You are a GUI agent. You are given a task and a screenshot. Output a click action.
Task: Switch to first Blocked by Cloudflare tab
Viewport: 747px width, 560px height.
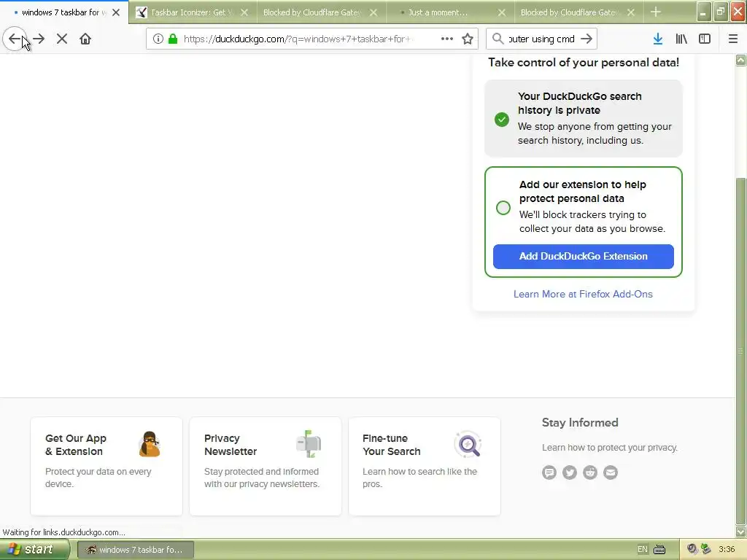312,12
